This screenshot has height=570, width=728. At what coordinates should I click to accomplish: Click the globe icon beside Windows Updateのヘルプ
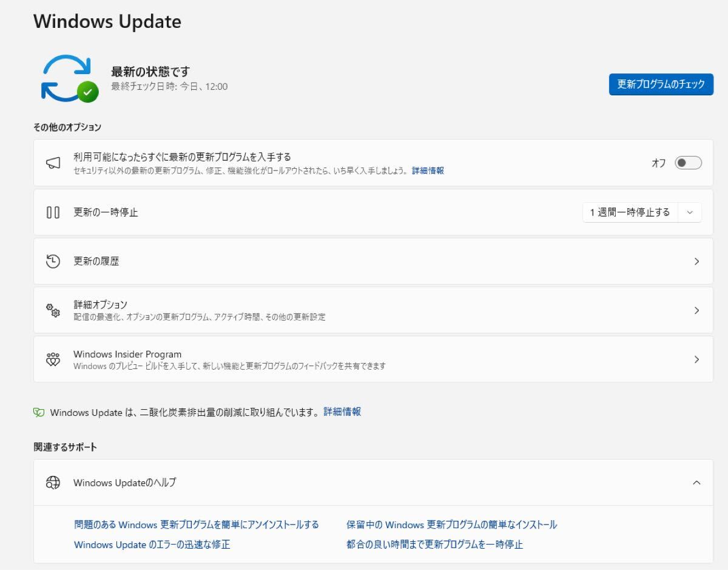pos(53,483)
